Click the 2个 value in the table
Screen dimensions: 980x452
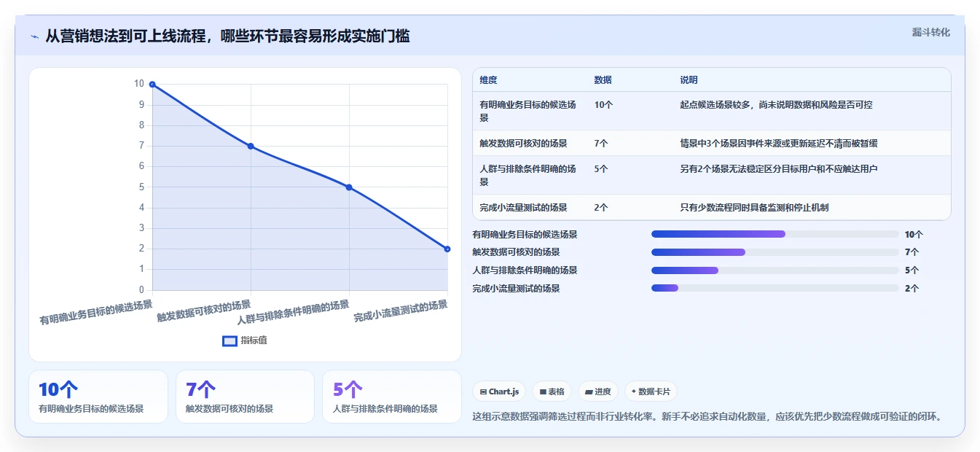click(601, 208)
